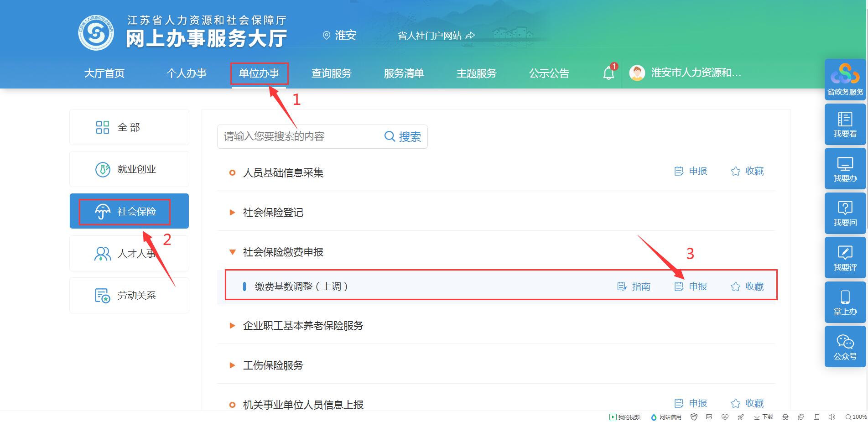This screenshot has height=422, width=868.
Task: Click heart-rate health icon in status bar
Action: pos(725,417)
